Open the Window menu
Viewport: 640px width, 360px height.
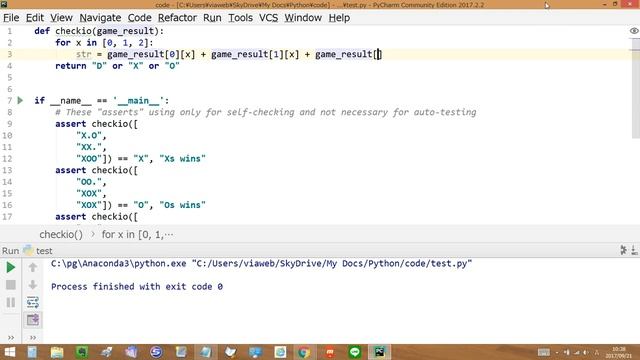tap(303, 18)
